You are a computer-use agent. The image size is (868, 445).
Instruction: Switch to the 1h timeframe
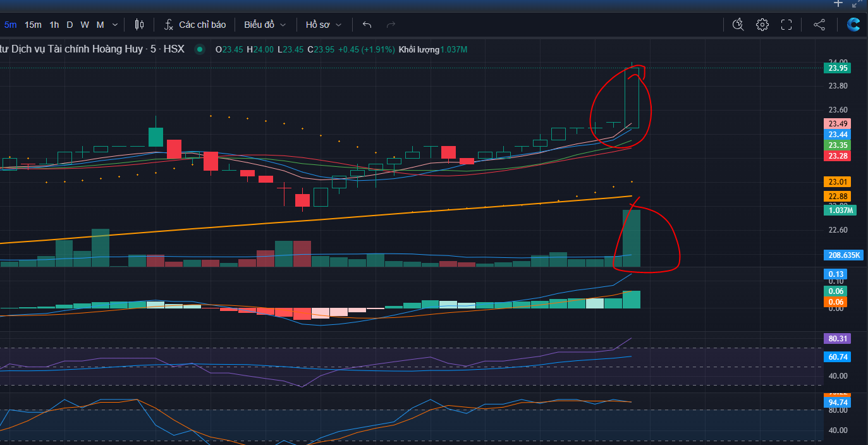(54, 25)
